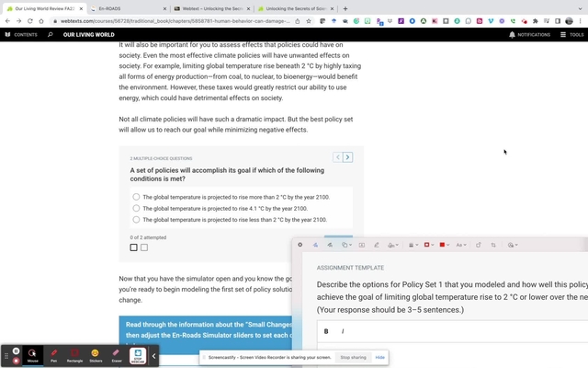588x368 pixels.
Task: Open the search magnifier in the textbook header
Action: (51, 35)
